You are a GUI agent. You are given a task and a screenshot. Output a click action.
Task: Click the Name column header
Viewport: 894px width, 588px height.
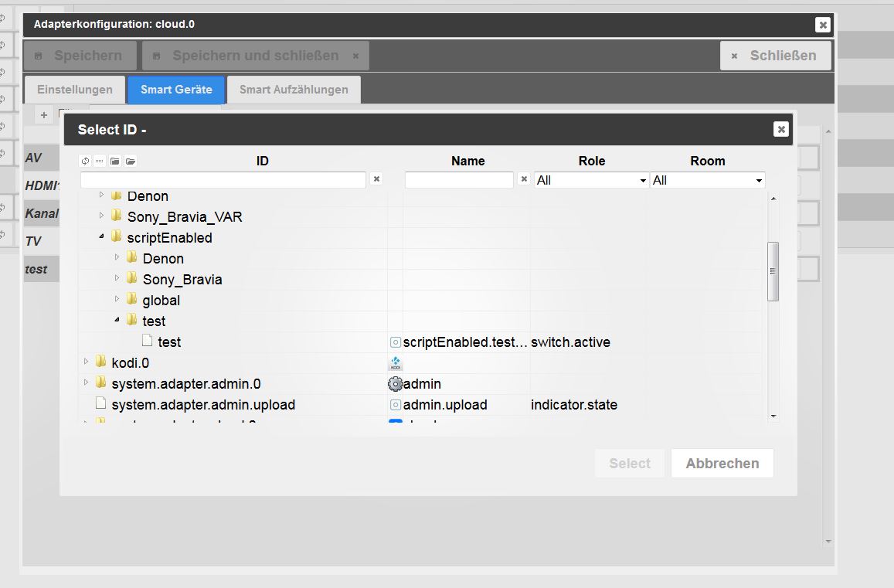(468, 161)
